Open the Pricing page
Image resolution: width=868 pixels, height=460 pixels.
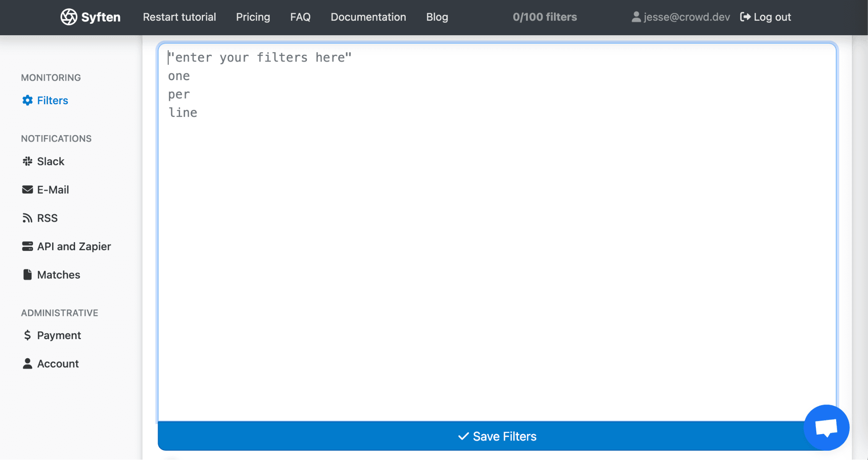pos(253,17)
